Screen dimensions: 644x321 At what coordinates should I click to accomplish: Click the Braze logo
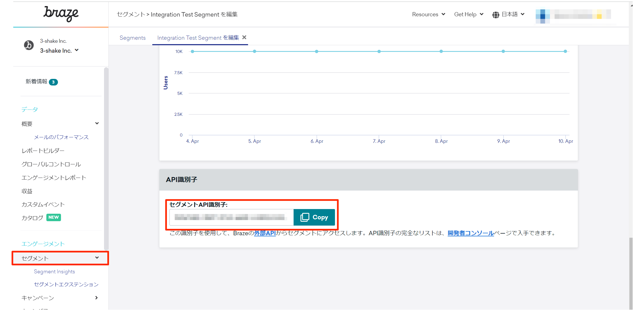point(61,14)
